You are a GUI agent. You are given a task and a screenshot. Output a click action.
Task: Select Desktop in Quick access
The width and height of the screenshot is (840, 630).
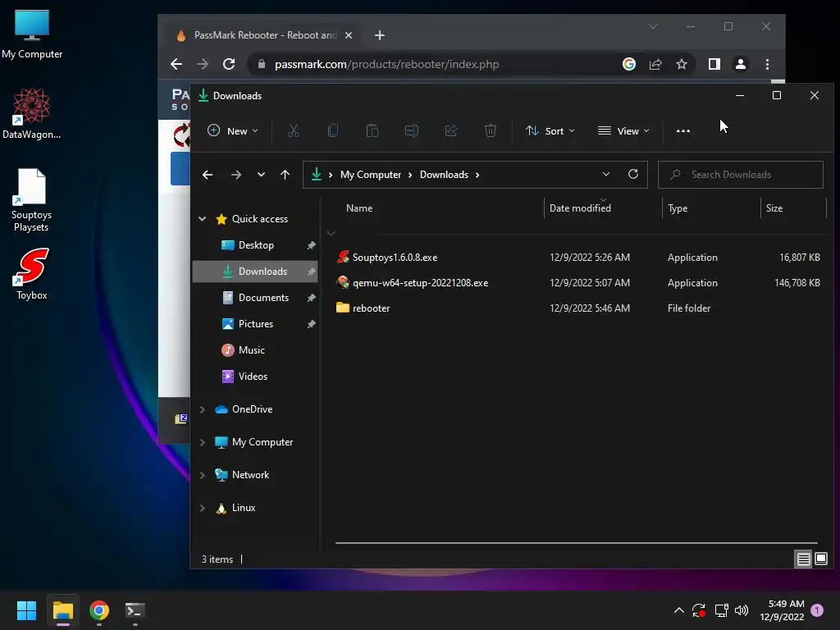pyautogui.click(x=255, y=245)
